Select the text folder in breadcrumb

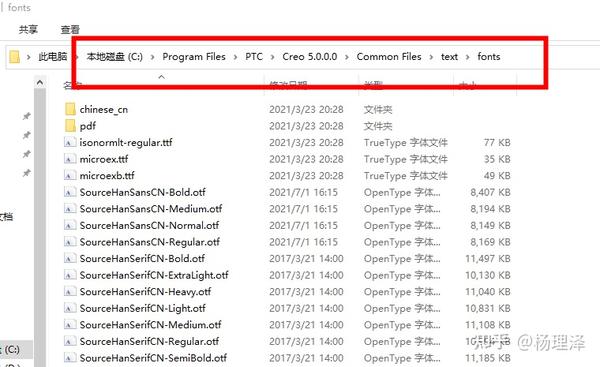point(449,57)
